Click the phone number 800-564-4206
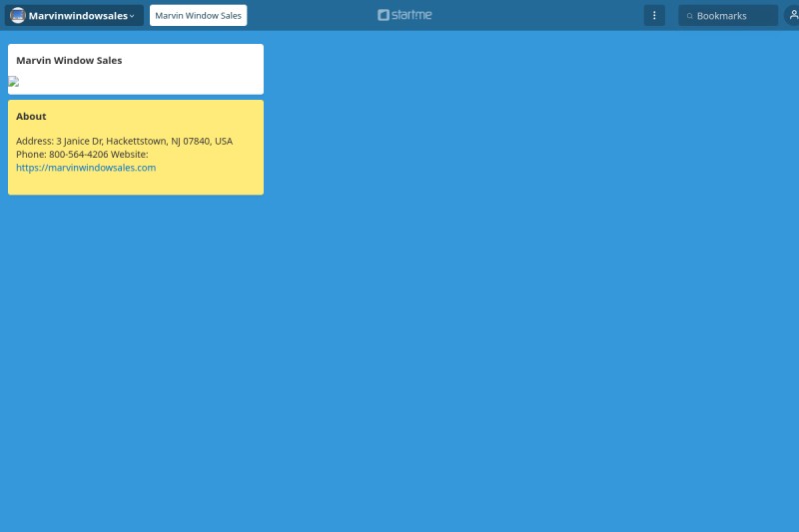 79,155
